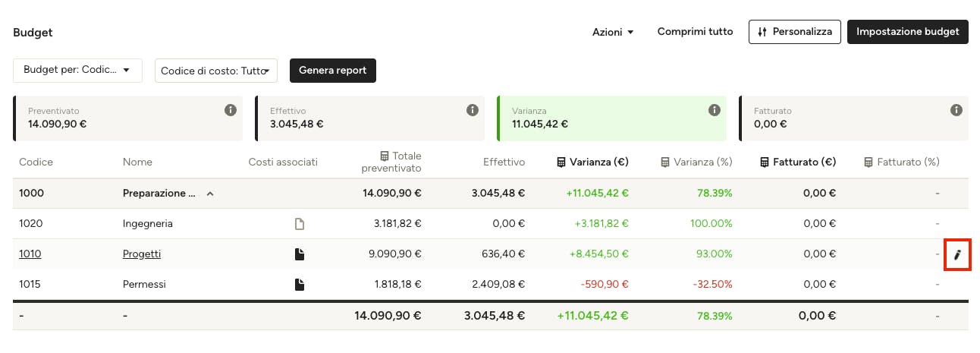
Task: Click the info icon on Fatturato card
Action: point(956,110)
